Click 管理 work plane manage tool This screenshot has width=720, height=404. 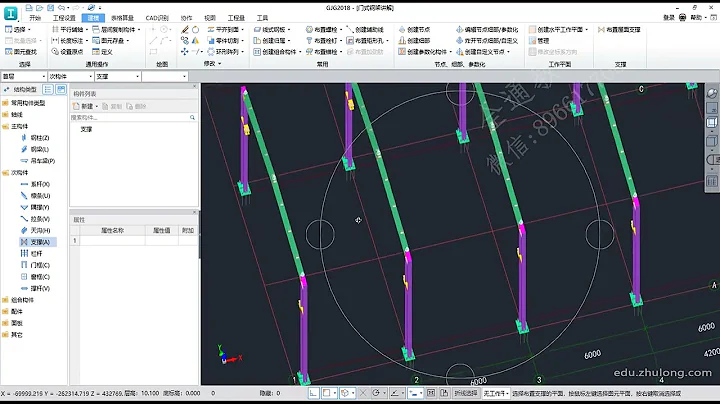(539, 40)
